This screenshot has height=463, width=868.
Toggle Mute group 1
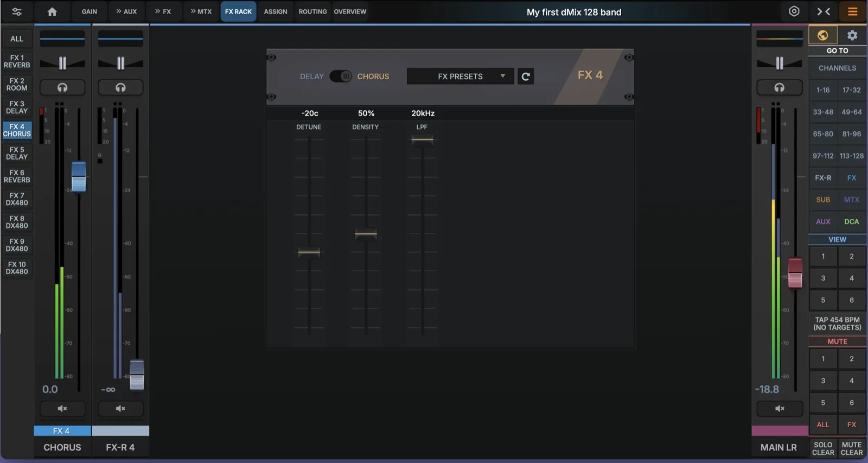click(x=823, y=359)
